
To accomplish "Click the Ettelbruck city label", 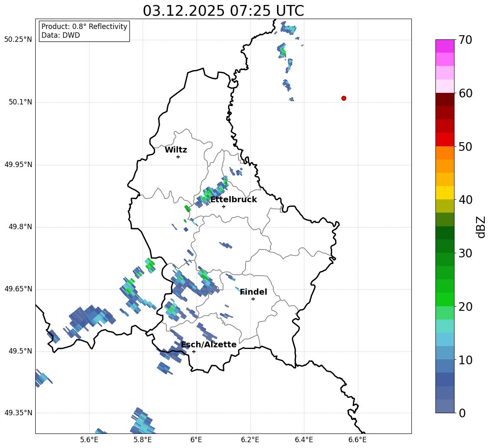I will (233, 200).
